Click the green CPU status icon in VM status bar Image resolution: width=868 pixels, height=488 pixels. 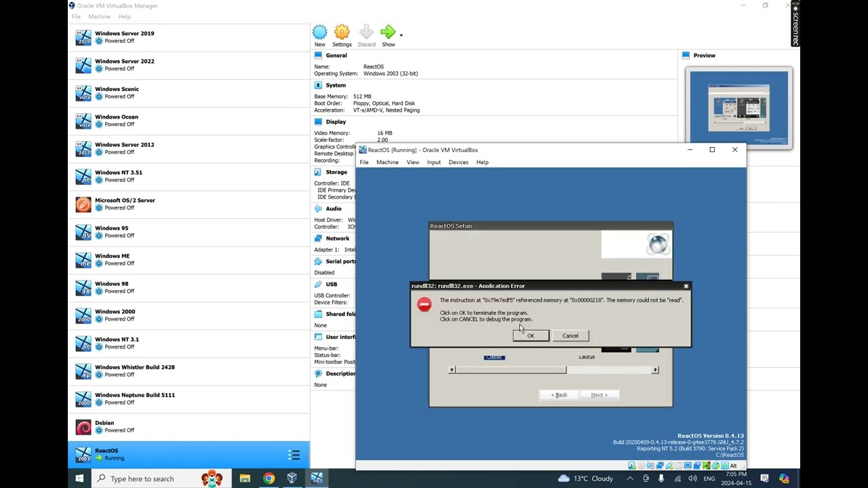click(x=706, y=466)
